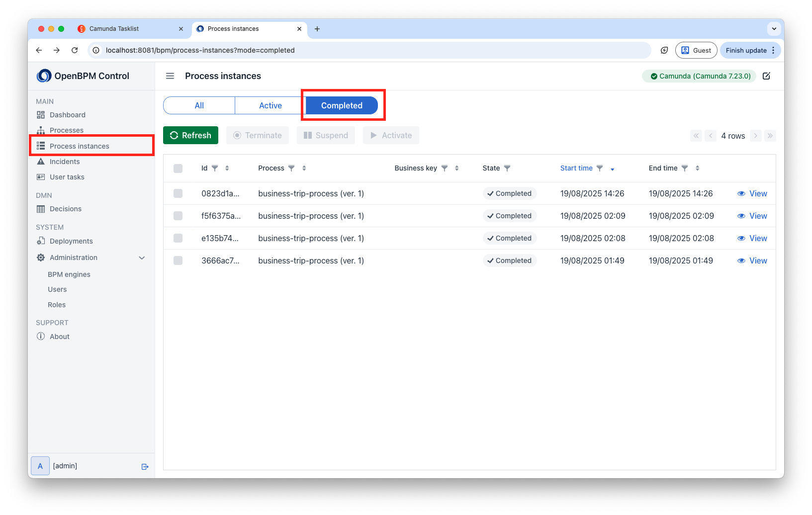Click the Start time filter icon
The height and width of the screenshot is (515, 812).
pyautogui.click(x=600, y=168)
